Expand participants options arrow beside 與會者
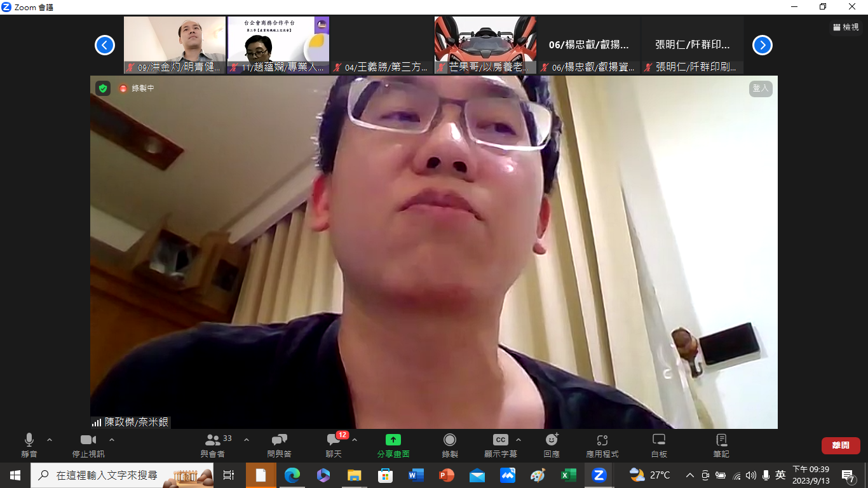The width and height of the screenshot is (868, 488). pyautogui.click(x=247, y=440)
